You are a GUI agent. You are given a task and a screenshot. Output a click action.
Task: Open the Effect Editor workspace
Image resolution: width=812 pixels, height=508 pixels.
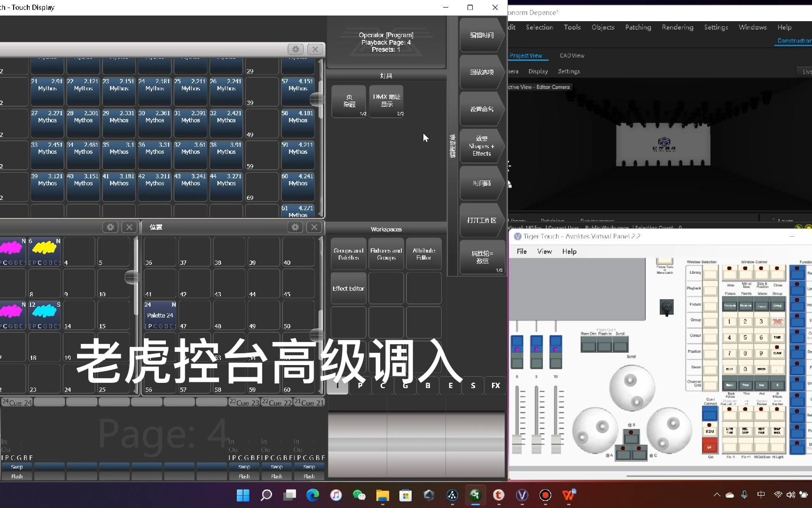tap(348, 288)
